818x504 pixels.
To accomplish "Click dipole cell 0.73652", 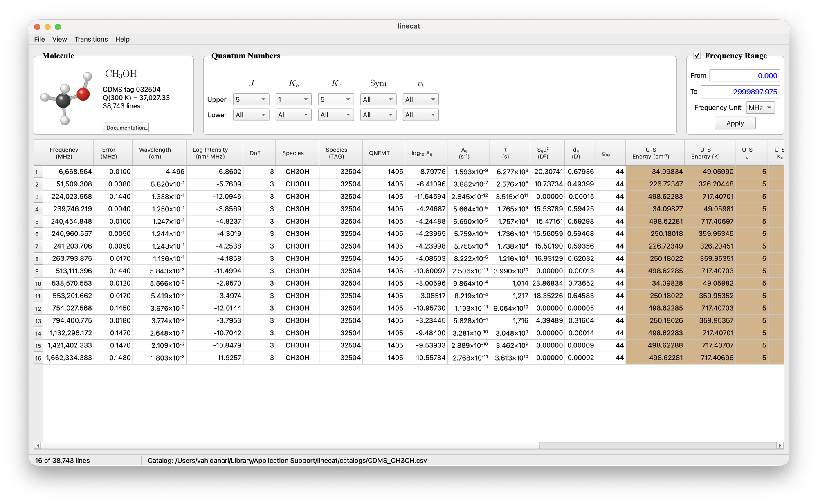I will [580, 283].
